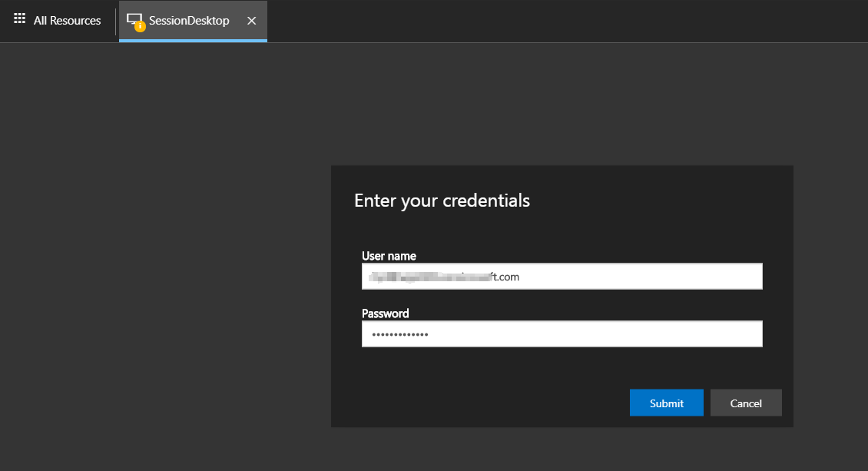Focus the Password input field
Viewport: 868px width, 471px height.
pos(599,334)
